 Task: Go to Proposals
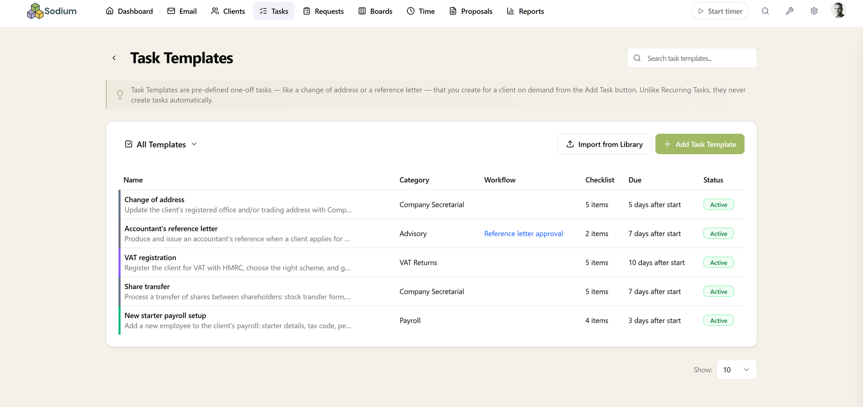point(471,11)
